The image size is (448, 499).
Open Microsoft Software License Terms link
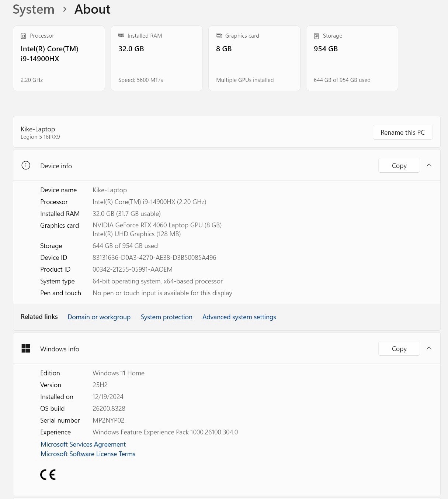click(x=88, y=454)
